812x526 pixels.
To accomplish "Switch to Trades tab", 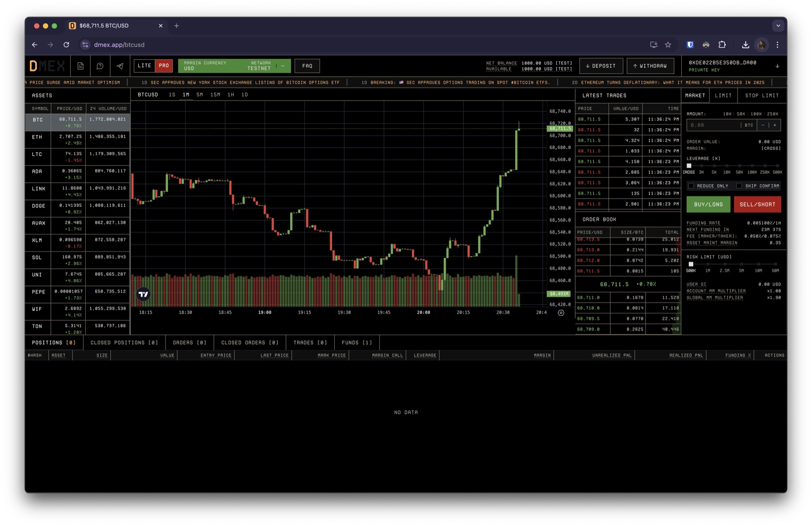I will 310,343.
